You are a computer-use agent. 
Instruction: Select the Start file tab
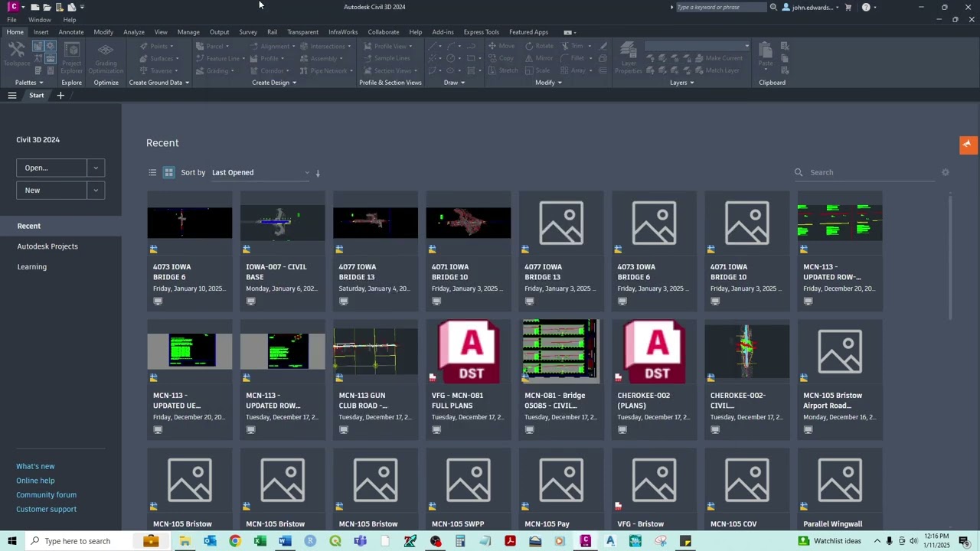tap(37, 96)
